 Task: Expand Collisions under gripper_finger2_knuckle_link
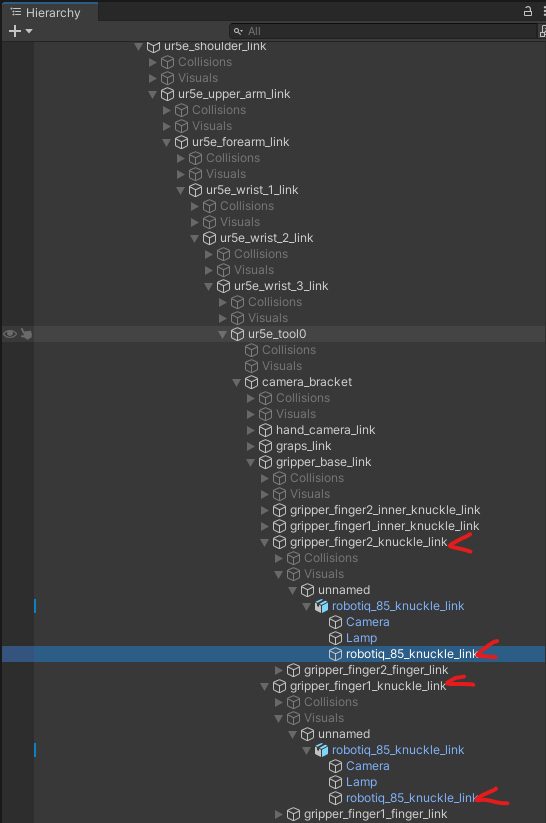(279, 558)
